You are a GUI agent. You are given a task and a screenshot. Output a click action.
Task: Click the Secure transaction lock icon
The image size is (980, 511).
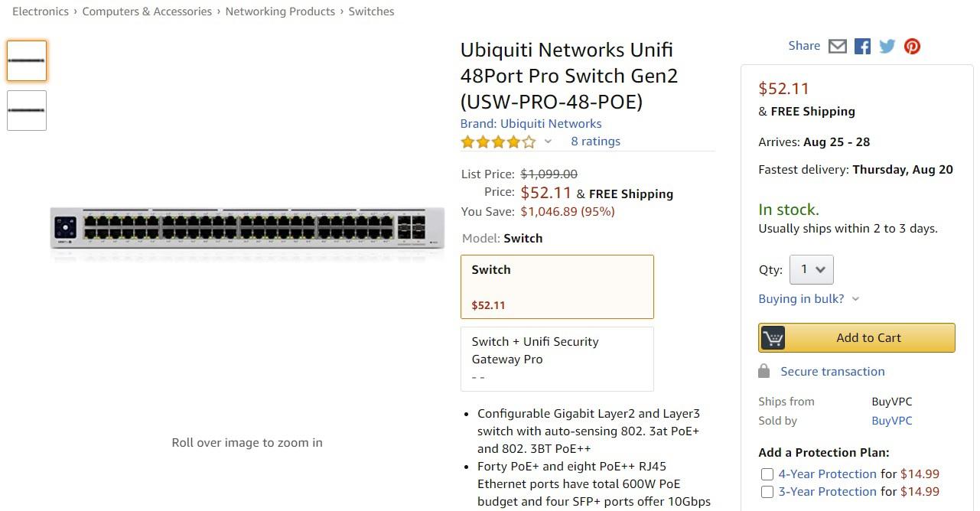coord(763,370)
